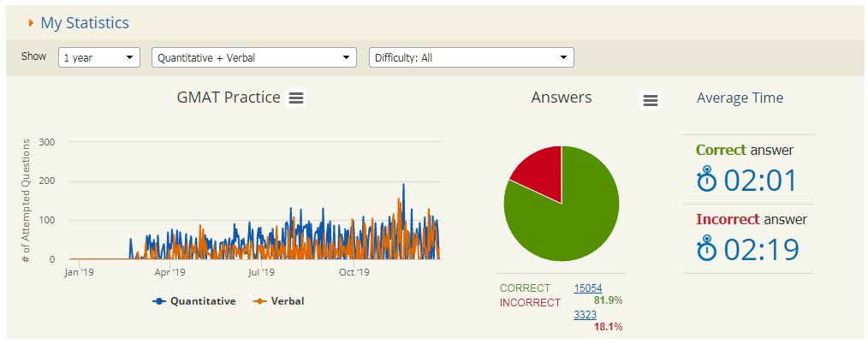
Task: Click the stopwatch icon beside 02:01
Action: coord(706,181)
